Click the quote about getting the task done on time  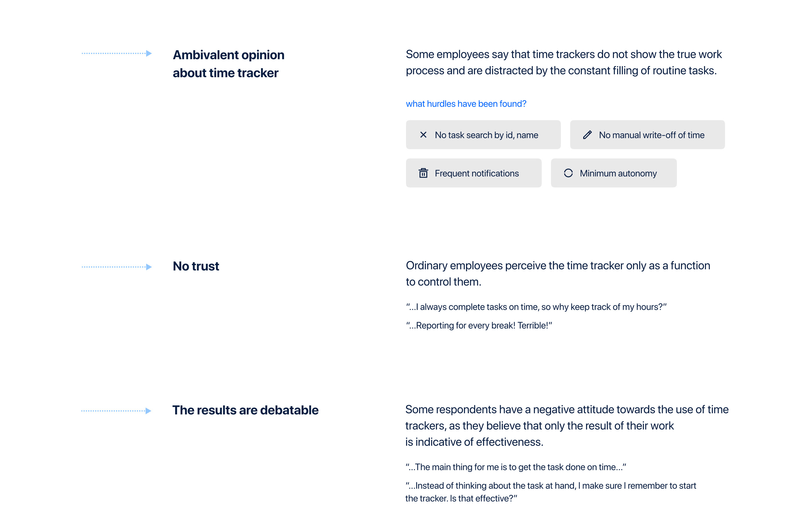point(516,467)
